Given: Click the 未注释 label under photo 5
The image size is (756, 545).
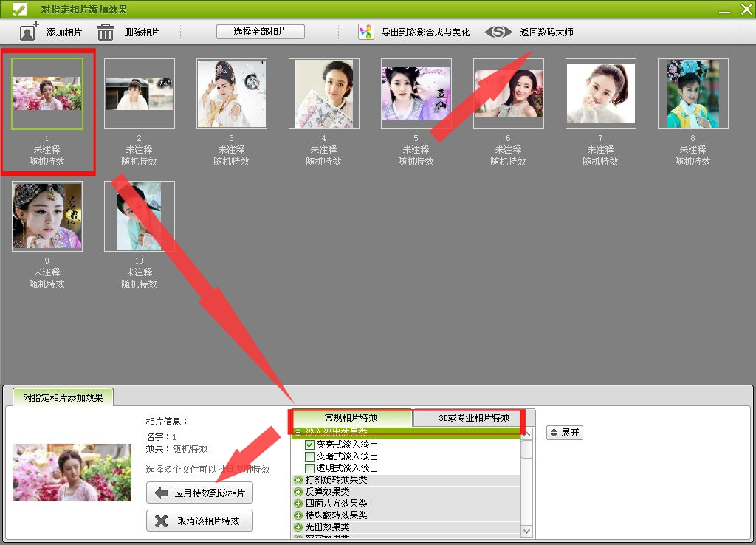Looking at the screenshot, I should (416, 150).
